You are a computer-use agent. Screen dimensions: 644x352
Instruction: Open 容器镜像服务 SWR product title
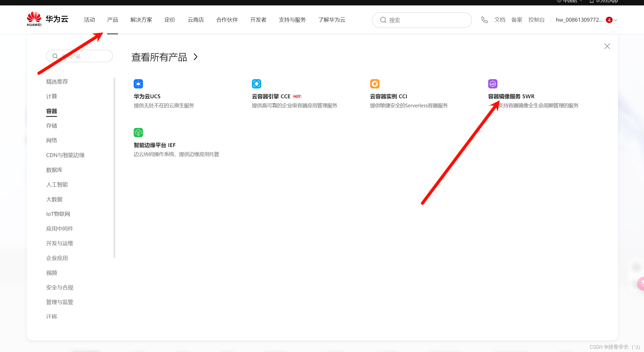[511, 96]
